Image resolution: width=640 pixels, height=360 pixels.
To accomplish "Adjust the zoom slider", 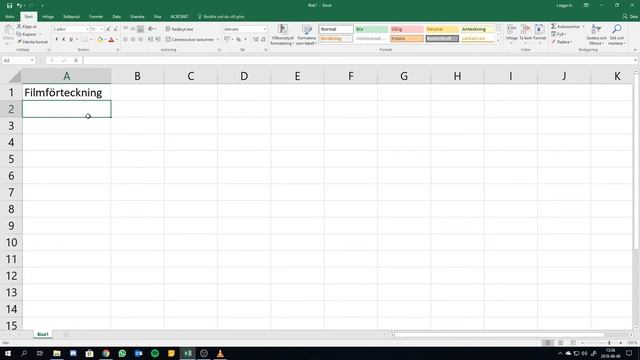I will tap(609, 343).
